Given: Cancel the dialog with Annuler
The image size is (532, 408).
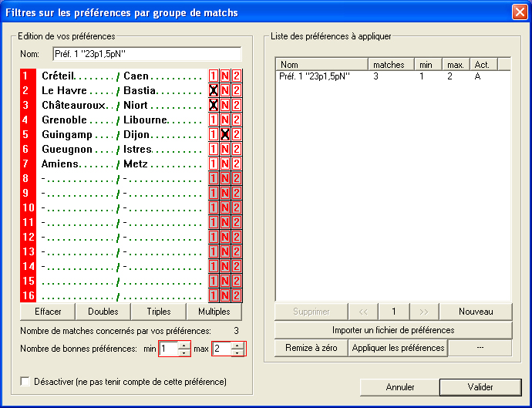Looking at the screenshot, I should (x=399, y=387).
